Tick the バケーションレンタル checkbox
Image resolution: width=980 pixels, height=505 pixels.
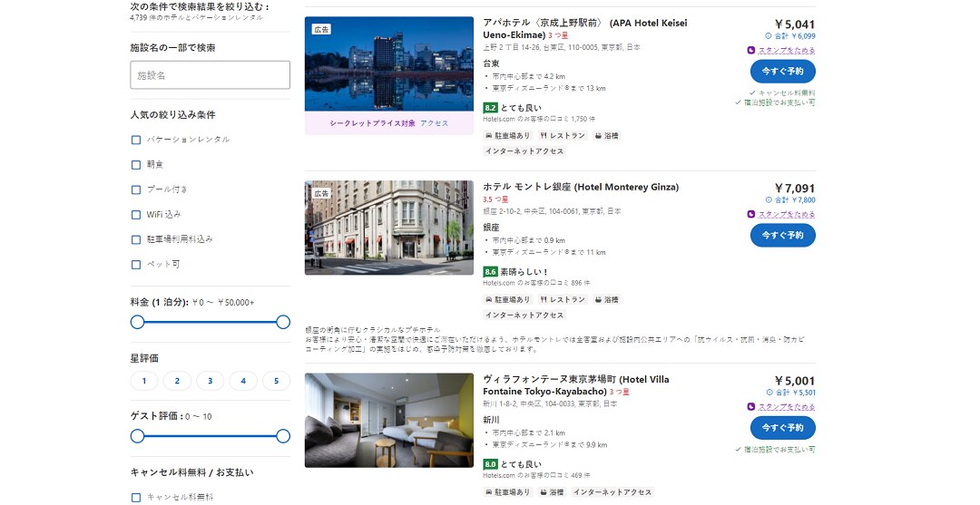(x=136, y=140)
